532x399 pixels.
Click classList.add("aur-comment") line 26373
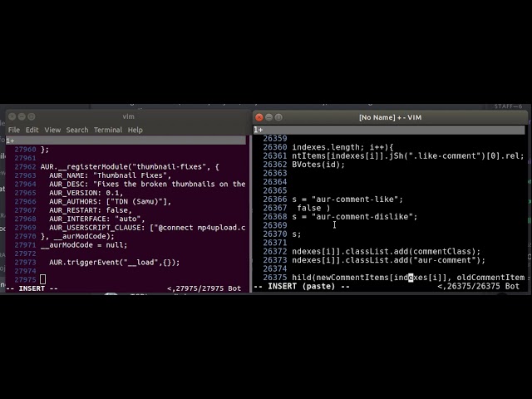[389, 260]
